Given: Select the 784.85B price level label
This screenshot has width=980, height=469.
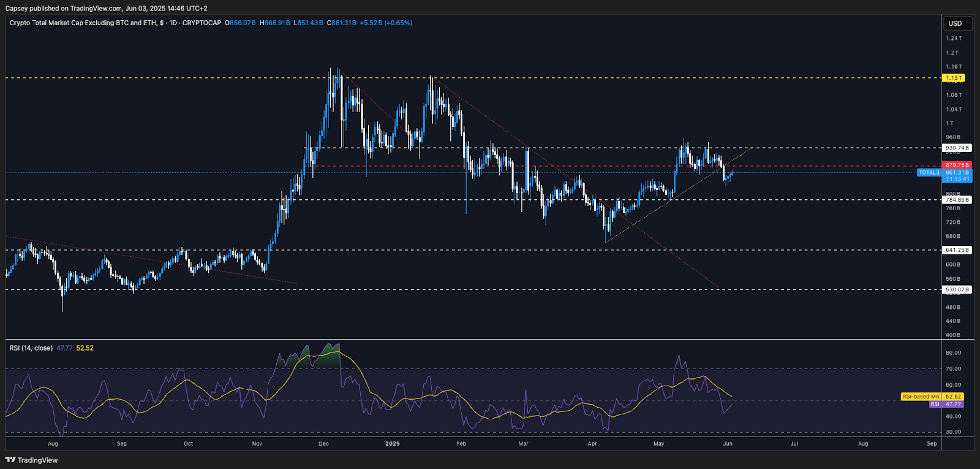Looking at the screenshot, I should click(x=957, y=200).
